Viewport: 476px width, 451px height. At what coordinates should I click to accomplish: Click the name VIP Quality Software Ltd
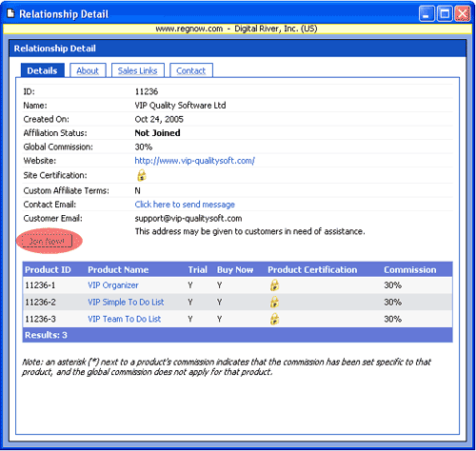click(180, 106)
